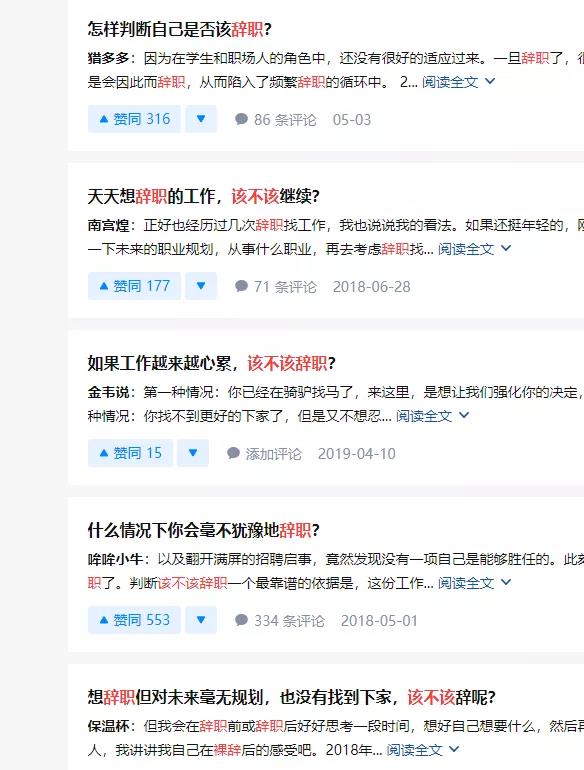Expand 阅读全文 on 猎多多's answer

458,82
